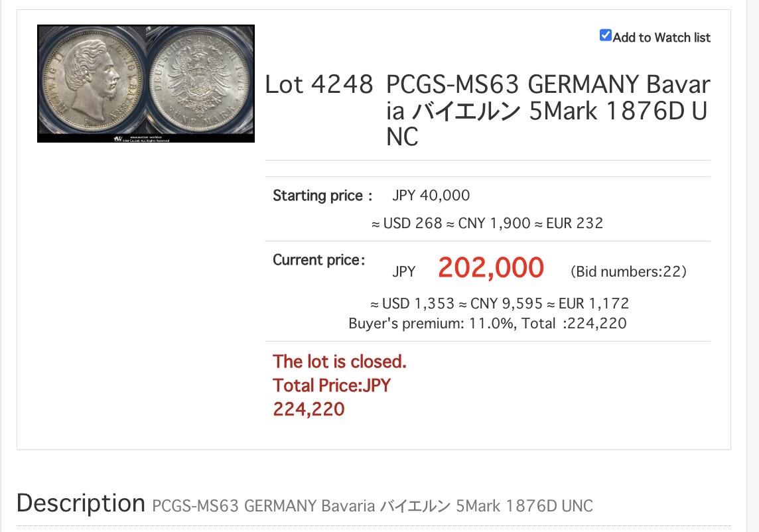Viewport: 759px width, 532px height.
Task: Click the red 202,000 current price
Action: 490,268
